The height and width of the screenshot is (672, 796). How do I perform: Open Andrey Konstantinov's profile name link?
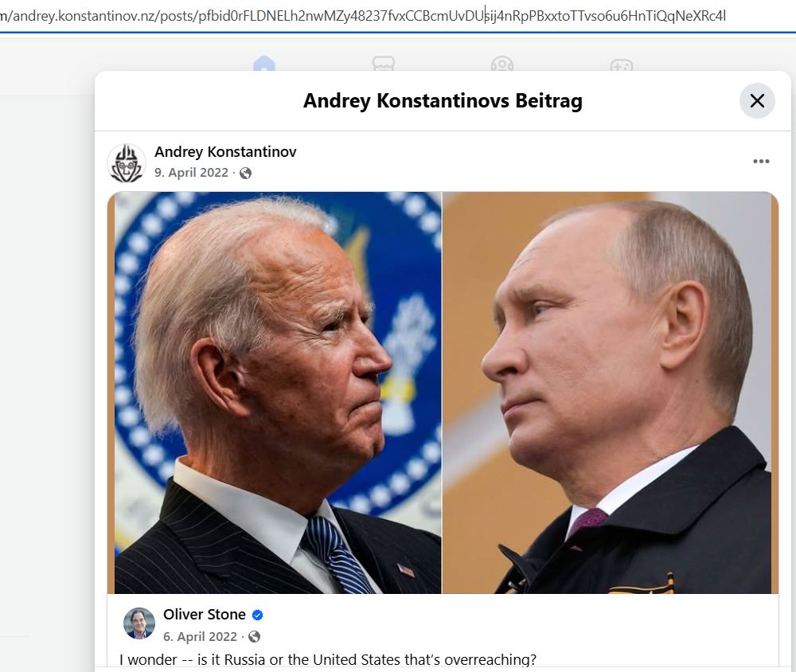[x=225, y=151]
